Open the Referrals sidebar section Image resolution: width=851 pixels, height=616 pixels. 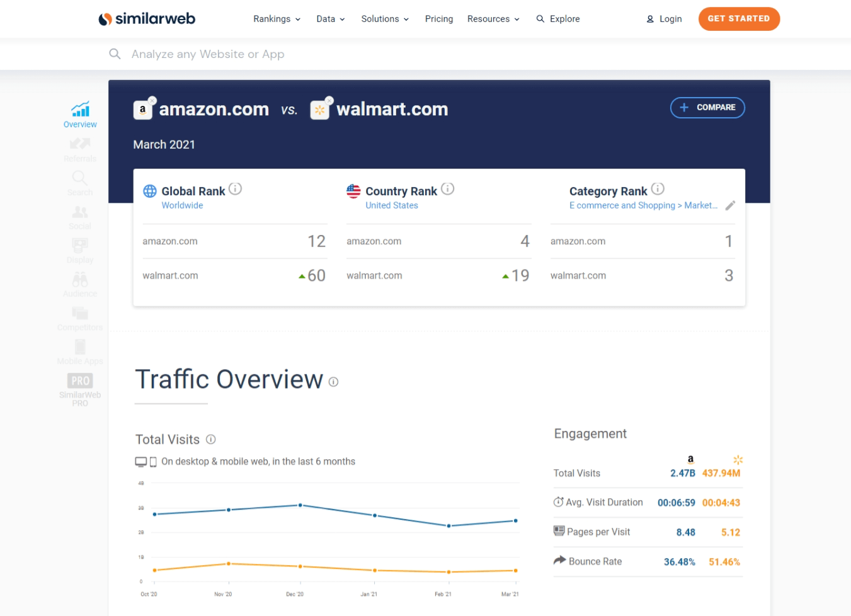(80, 150)
